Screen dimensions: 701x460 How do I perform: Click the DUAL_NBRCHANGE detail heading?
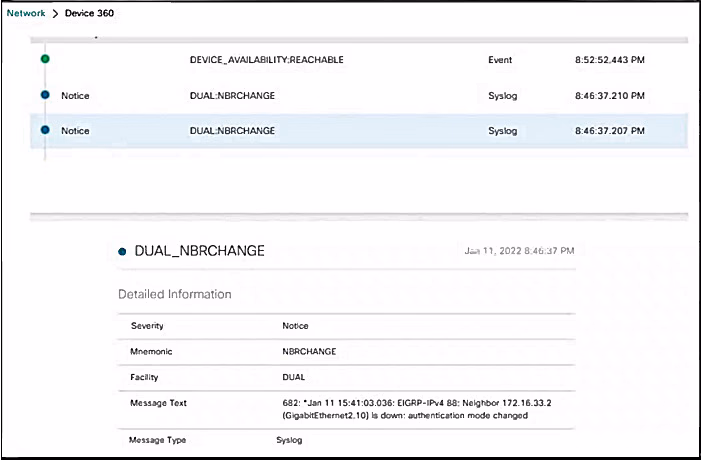point(199,251)
